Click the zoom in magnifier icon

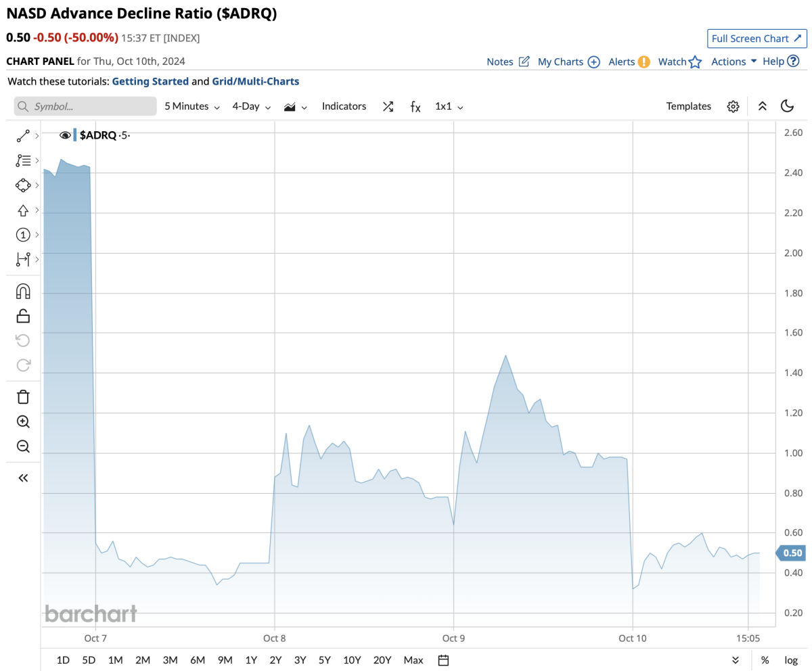pos(23,421)
